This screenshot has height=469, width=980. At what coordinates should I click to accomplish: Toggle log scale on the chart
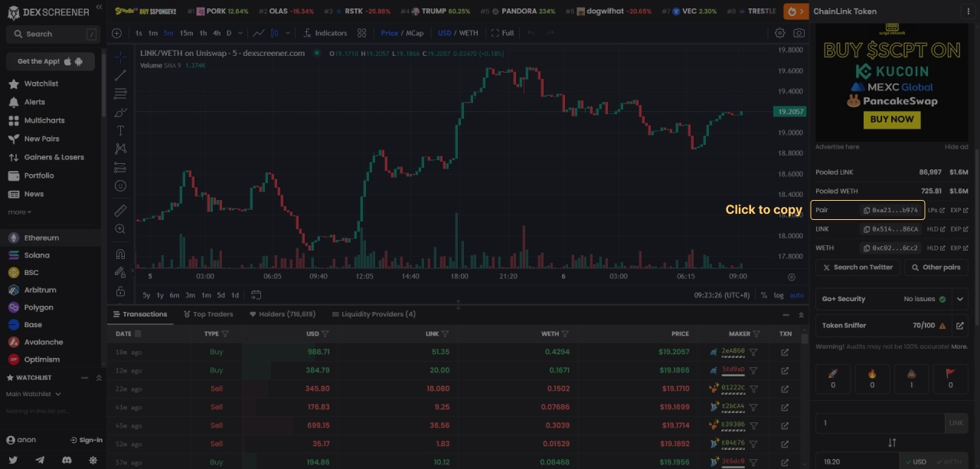779,295
